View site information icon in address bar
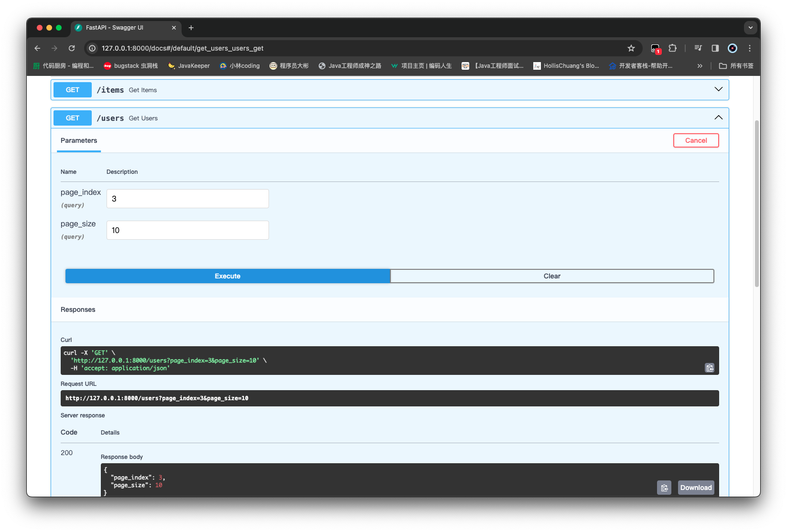787x532 pixels. [92, 48]
